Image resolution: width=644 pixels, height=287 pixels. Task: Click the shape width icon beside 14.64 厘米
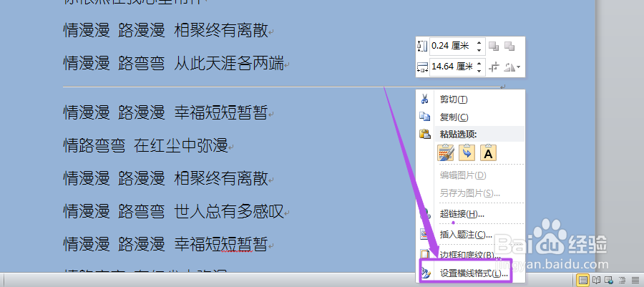422,67
